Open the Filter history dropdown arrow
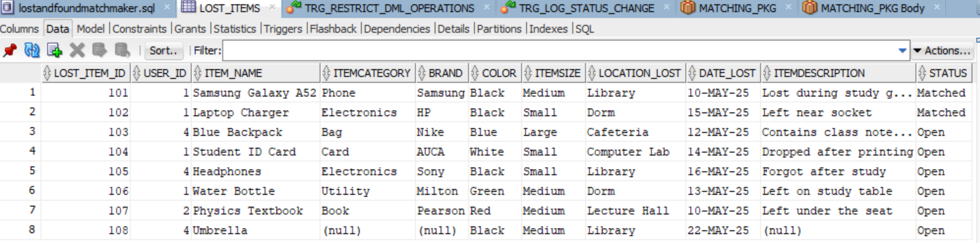Screen dimensions: 980x243 [x=903, y=50]
